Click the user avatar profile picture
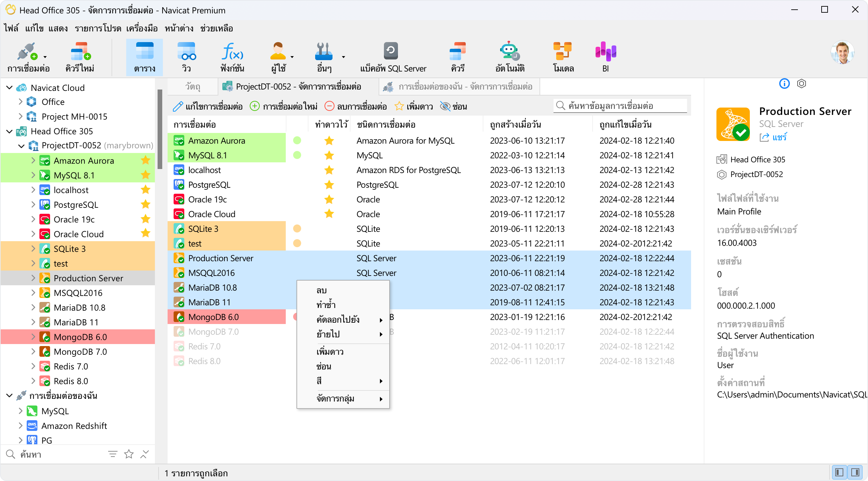 pos(842,52)
